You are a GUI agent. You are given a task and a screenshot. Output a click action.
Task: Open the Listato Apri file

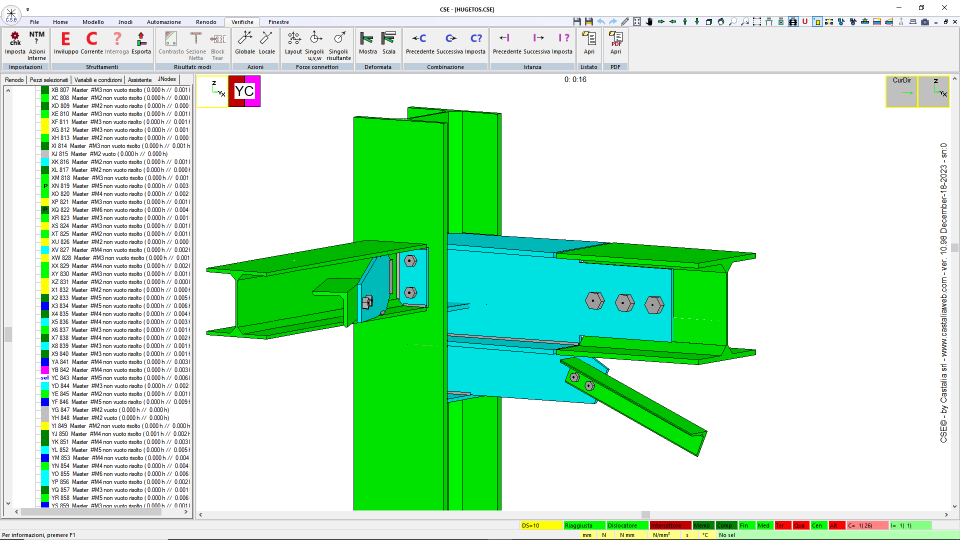tap(589, 43)
